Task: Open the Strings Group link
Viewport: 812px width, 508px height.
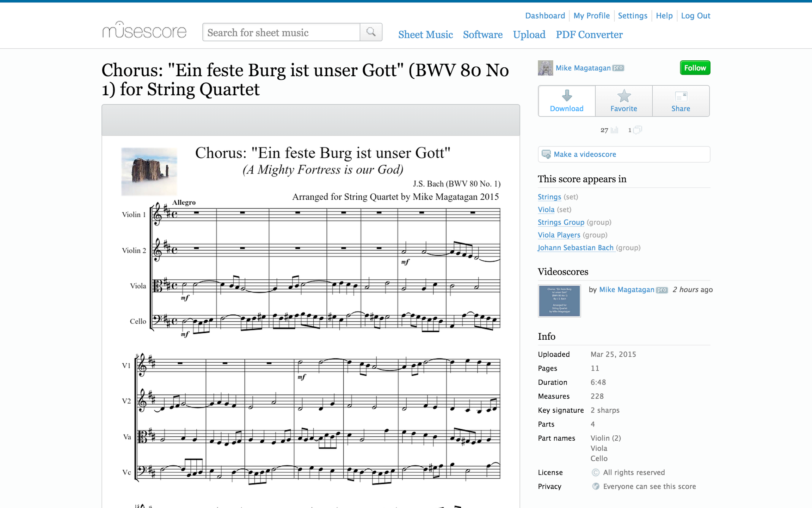Action: (561, 222)
